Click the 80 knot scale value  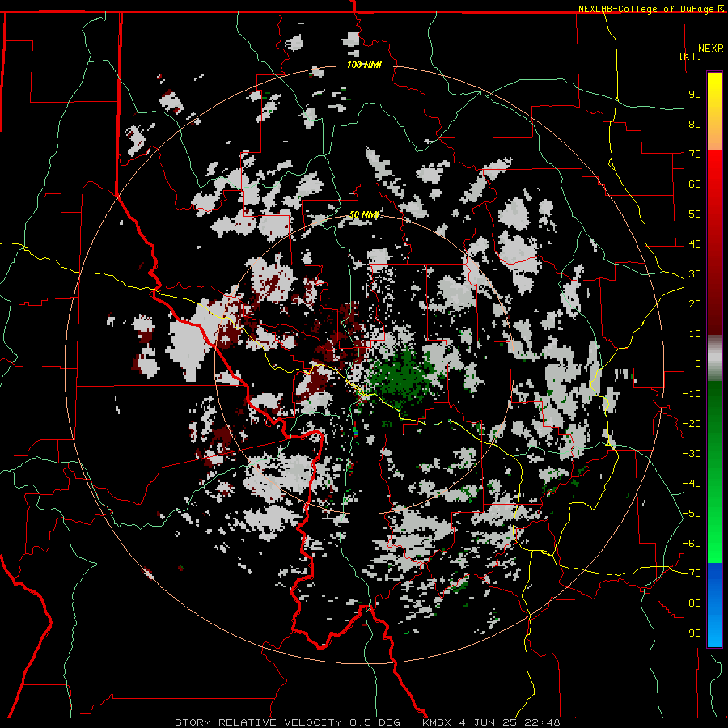tap(695, 124)
